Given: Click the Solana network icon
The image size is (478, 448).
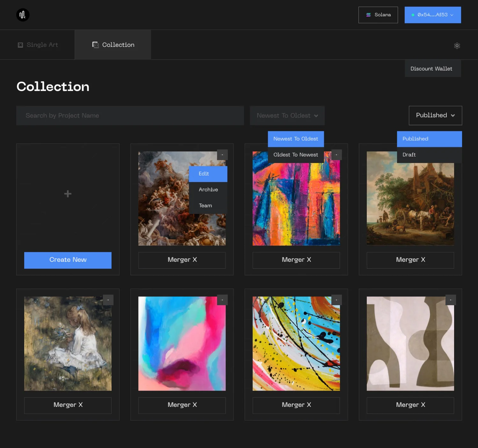Looking at the screenshot, I should [x=368, y=15].
